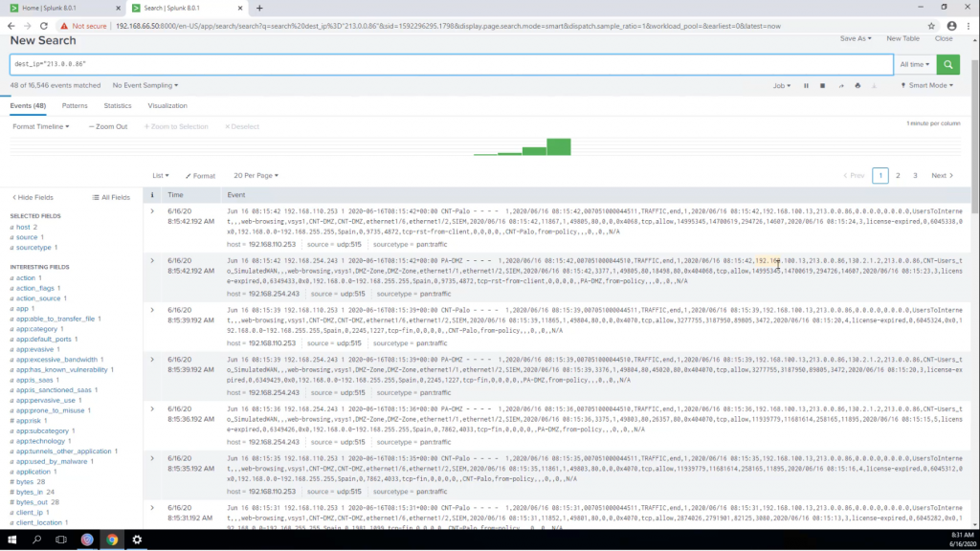Open the Windows Start menu

(11, 540)
